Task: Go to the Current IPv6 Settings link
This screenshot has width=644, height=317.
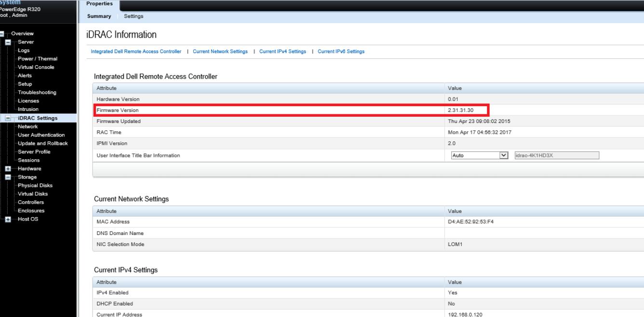Action: click(341, 52)
